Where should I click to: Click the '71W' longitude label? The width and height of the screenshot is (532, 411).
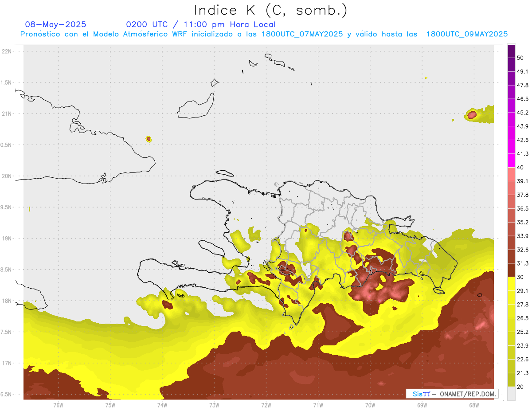tap(318, 405)
